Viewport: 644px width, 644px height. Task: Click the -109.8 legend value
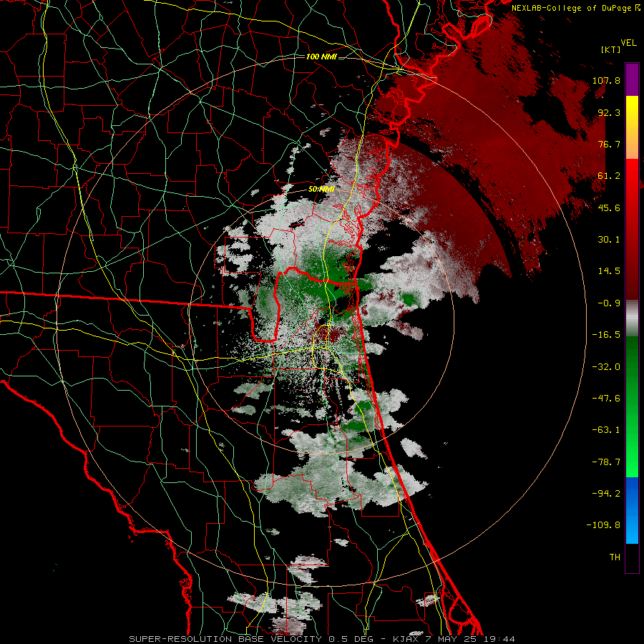[x=603, y=525]
